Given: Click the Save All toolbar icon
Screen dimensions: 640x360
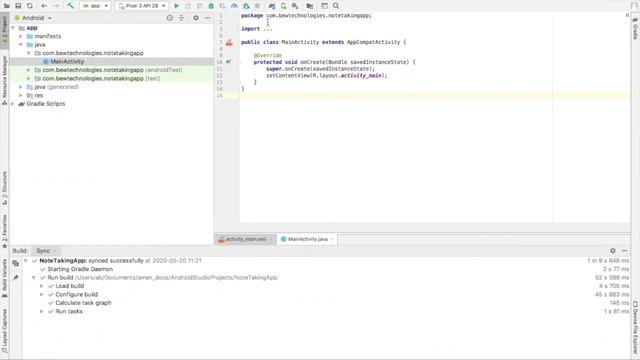Looking at the screenshot, I should click(18, 6).
